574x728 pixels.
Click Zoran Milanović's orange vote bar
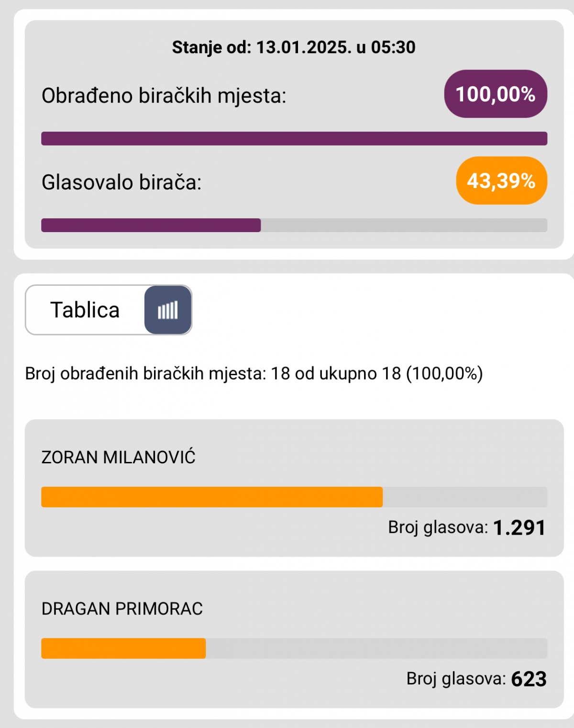point(211,497)
